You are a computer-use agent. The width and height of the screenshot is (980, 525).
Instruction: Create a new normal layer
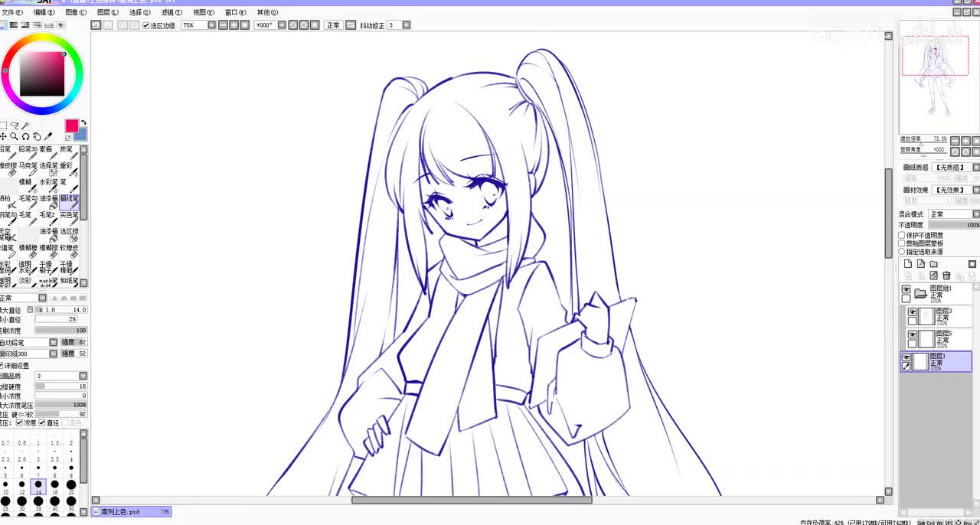[x=908, y=264]
